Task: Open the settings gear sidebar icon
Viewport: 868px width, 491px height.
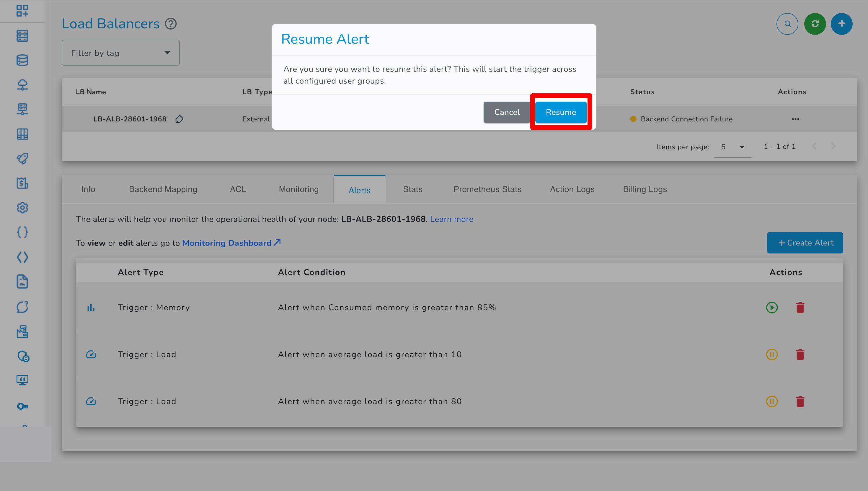Action: (22, 208)
